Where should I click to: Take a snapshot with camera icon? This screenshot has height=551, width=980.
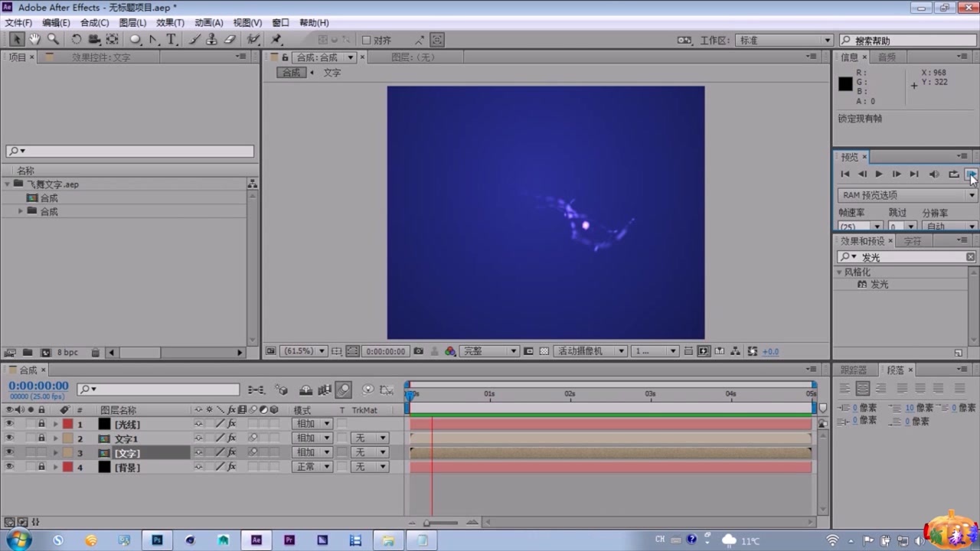(419, 351)
